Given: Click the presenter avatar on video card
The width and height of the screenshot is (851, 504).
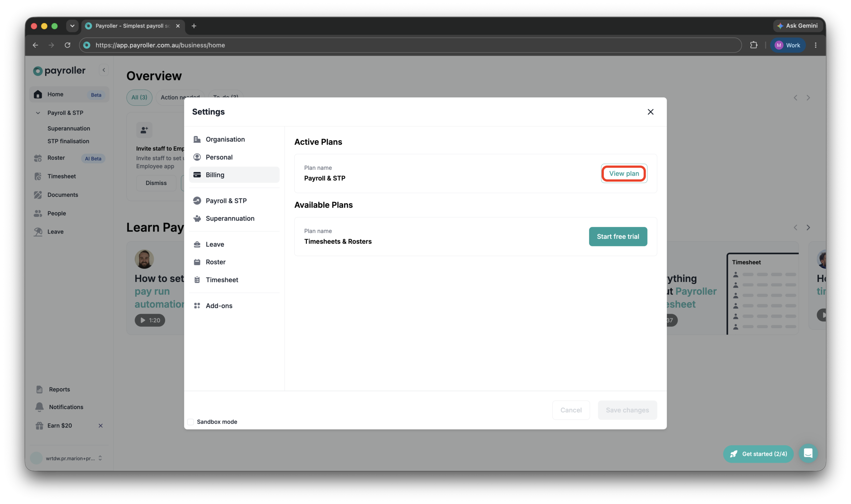Looking at the screenshot, I should (144, 259).
